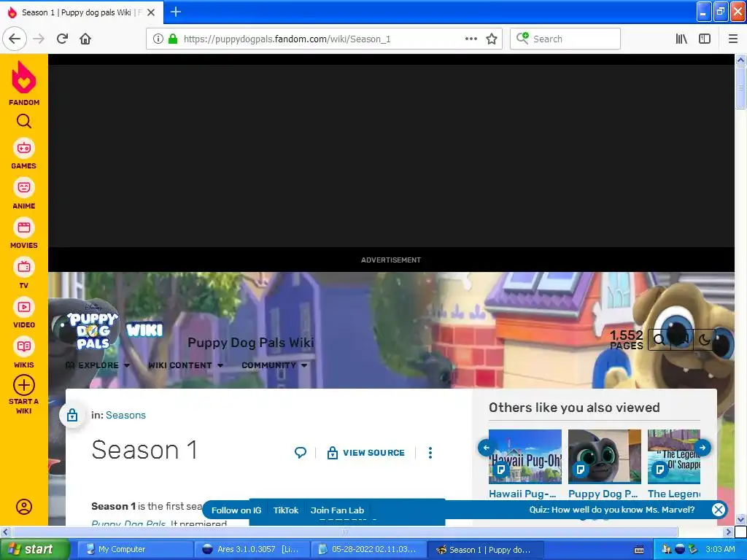The height and width of the screenshot is (560, 747).
Task: Click the Fandom flame logo
Action: pos(24,77)
